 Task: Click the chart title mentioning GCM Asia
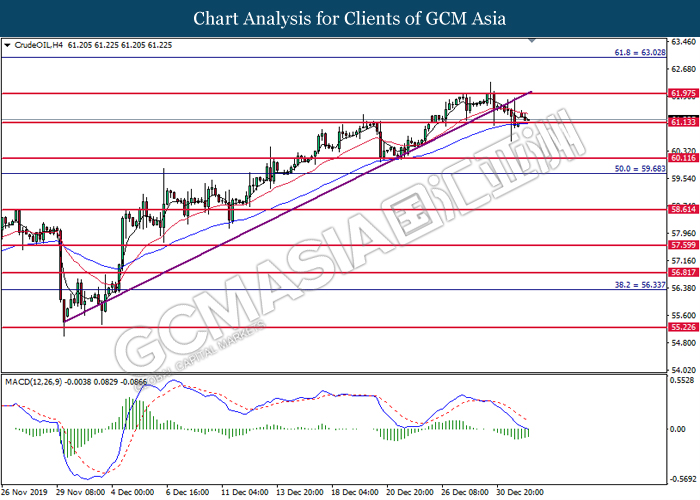click(349, 18)
